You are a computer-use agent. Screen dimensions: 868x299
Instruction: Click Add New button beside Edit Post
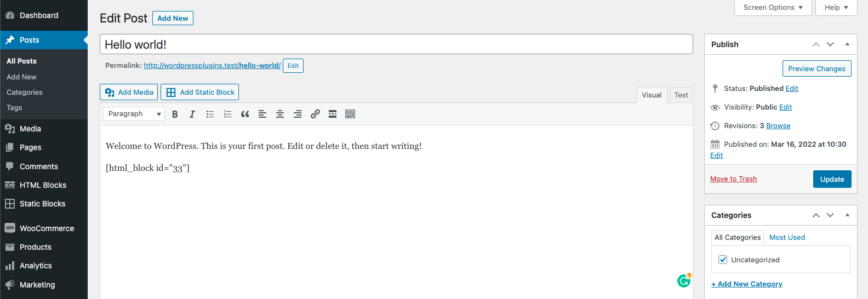click(x=173, y=18)
